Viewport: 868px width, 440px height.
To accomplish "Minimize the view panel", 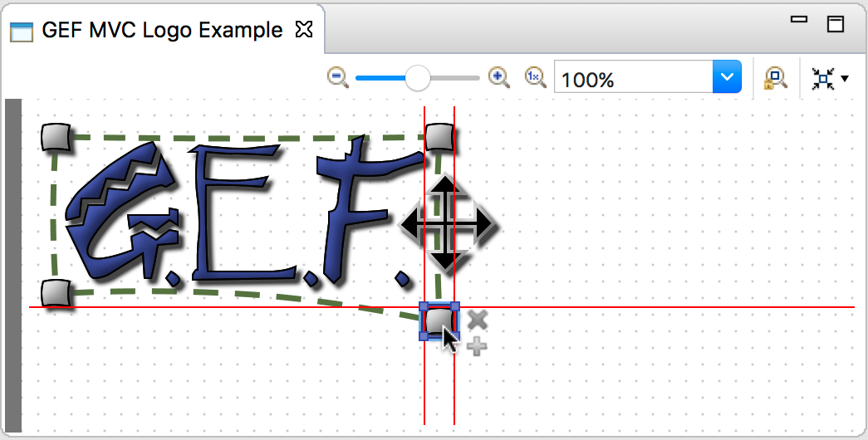I will pos(799,19).
